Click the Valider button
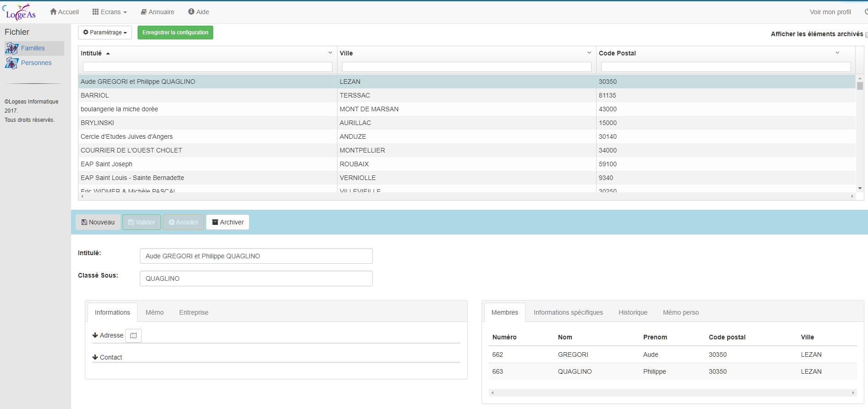The height and width of the screenshot is (409, 868). (x=142, y=222)
